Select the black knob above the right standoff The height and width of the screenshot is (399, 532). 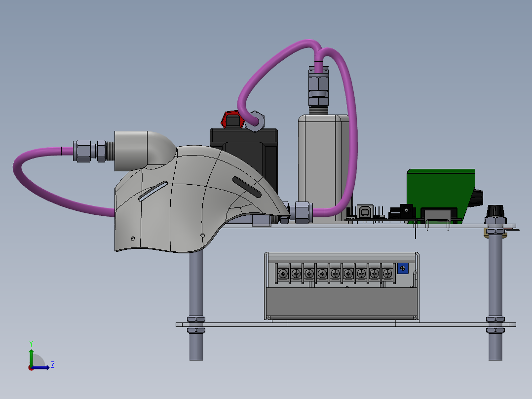click(495, 211)
